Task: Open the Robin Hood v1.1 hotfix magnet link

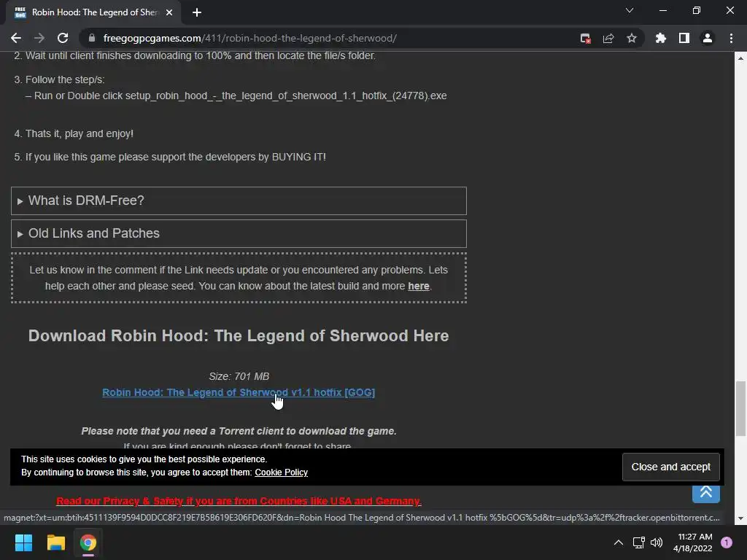Action: coord(239,392)
